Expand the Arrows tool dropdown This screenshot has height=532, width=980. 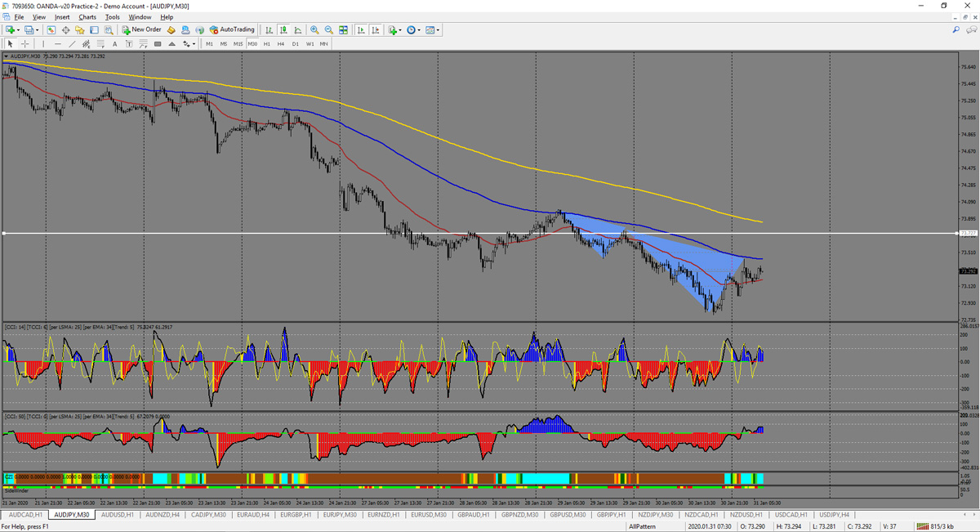tap(194, 44)
